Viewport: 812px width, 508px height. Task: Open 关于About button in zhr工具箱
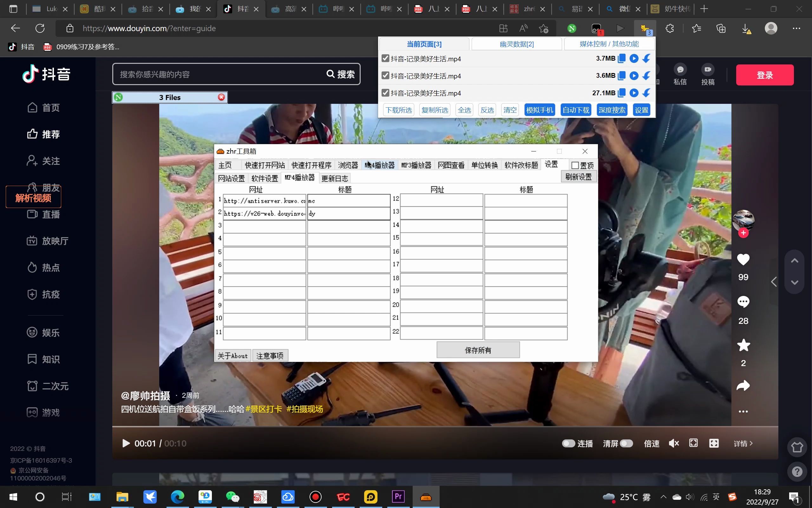232,356
